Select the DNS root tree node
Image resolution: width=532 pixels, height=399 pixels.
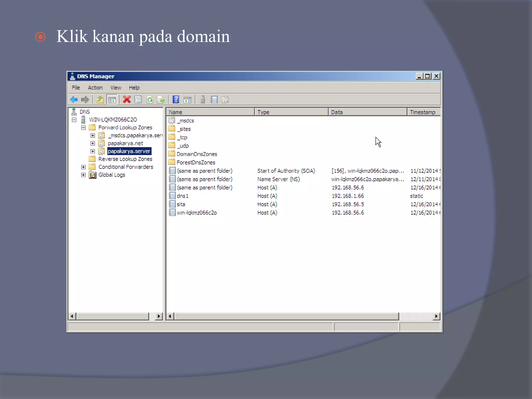coord(84,112)
